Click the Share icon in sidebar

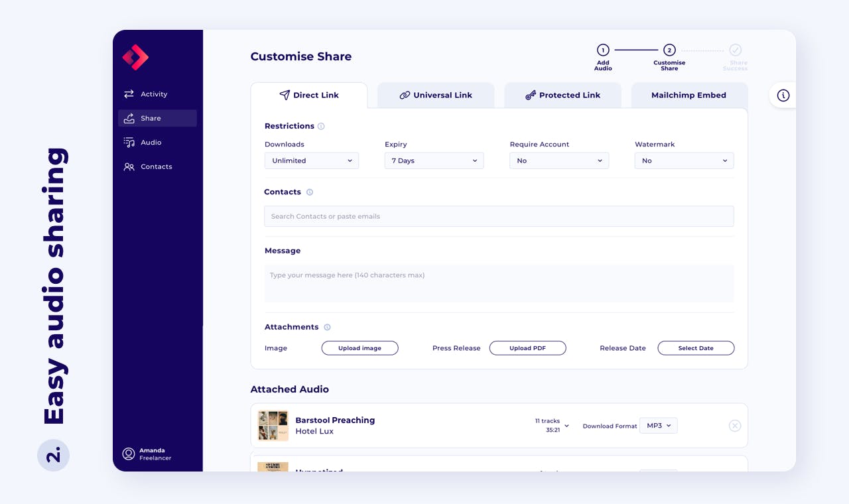click(129, 118)
